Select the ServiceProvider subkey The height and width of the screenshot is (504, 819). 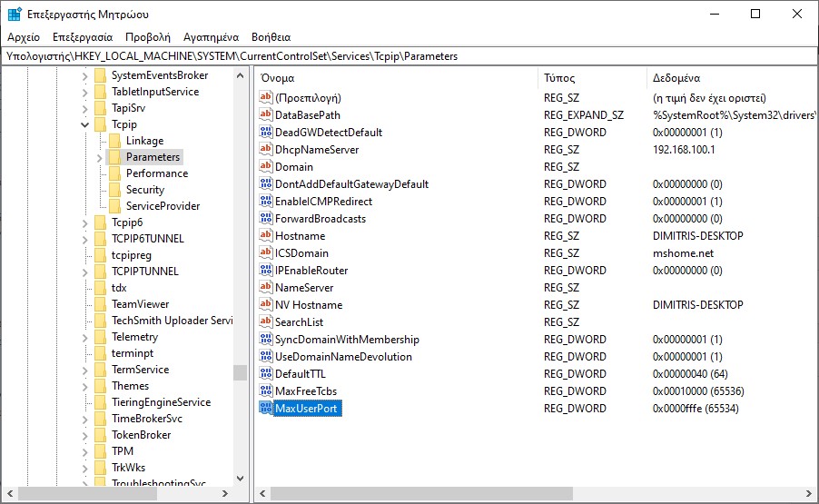pyautogui.click(x=163, y=206)
